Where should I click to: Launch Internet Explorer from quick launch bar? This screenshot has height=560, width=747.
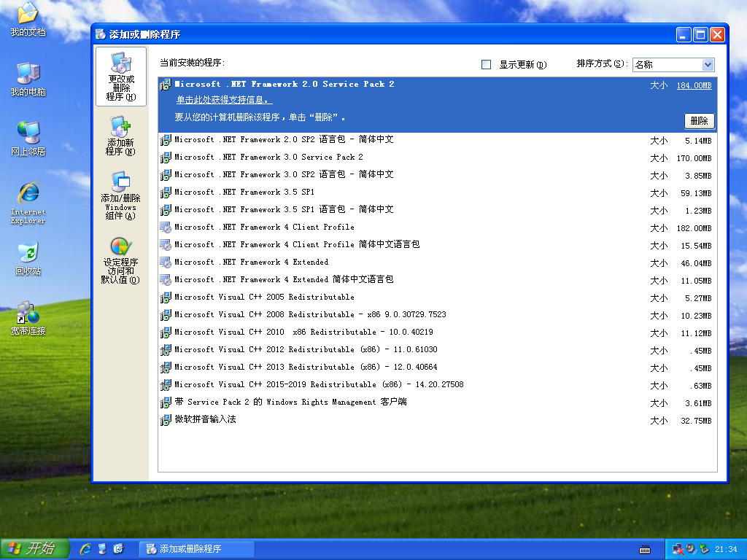pos(86,549)
